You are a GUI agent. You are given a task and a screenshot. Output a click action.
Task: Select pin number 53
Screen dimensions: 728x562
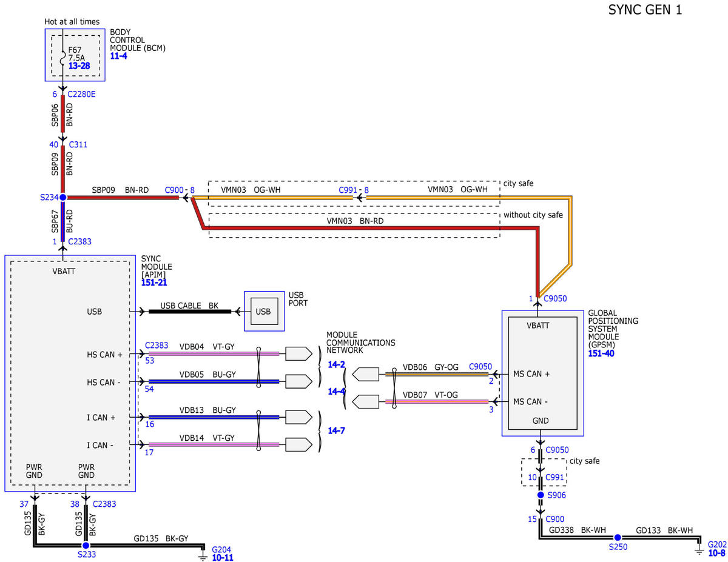point(149,361)
